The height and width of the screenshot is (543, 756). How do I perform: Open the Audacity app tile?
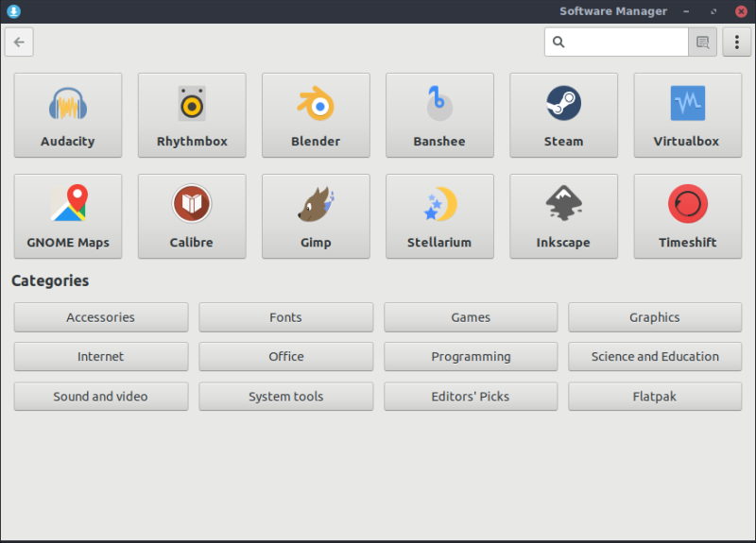(x=67, y=115)
